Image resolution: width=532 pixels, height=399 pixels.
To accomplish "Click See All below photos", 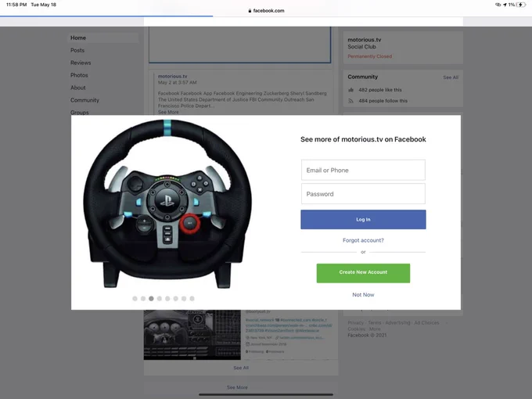I will click(x=241, y=368).
